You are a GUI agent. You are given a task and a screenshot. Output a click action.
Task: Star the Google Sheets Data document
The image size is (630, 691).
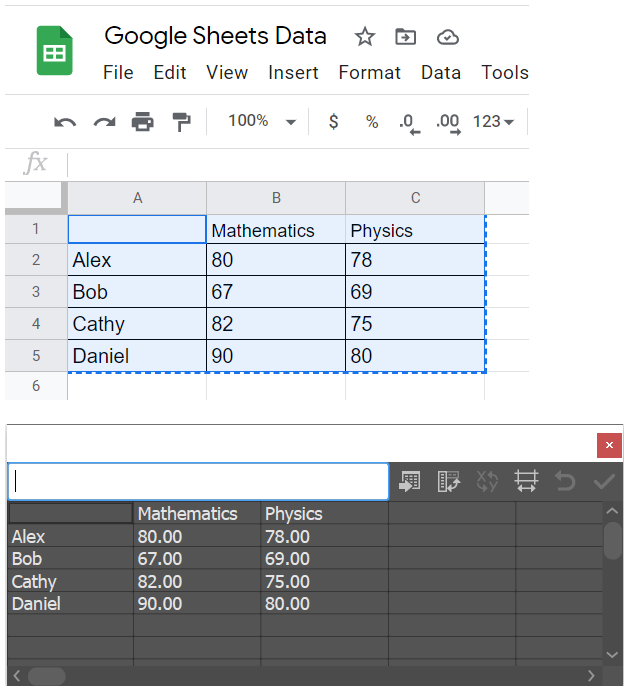click(365, 37)
